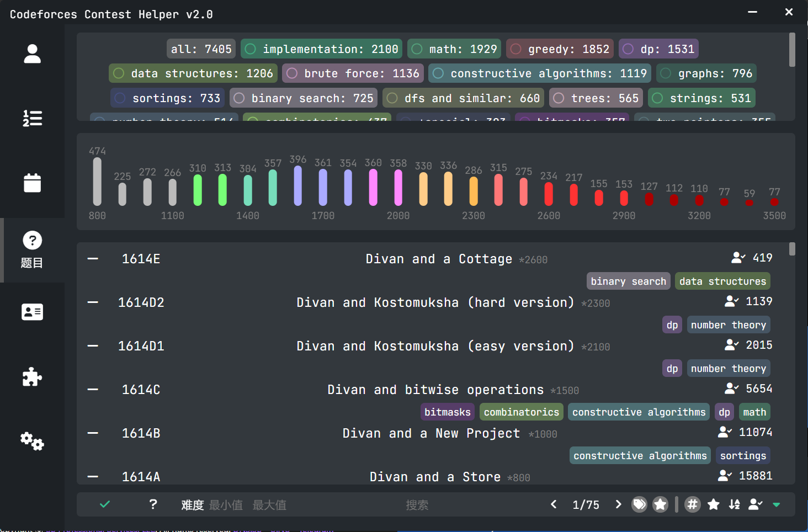
Task: Click the 1700 rating bar in chart
Action: point(323,188)
